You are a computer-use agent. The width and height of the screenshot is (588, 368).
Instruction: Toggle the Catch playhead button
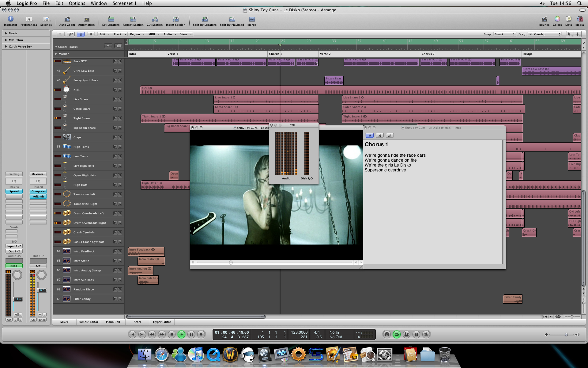pos(81,34)
